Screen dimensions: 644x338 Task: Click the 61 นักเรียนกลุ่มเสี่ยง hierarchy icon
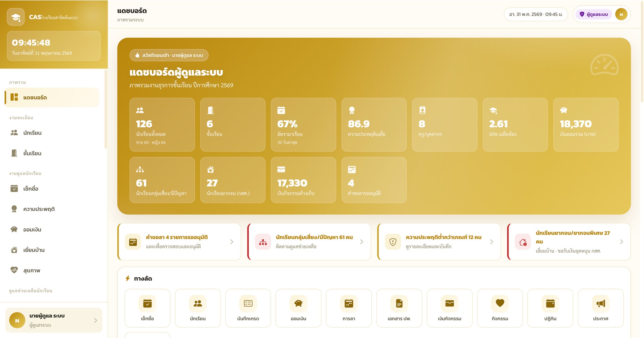[140, 170]
